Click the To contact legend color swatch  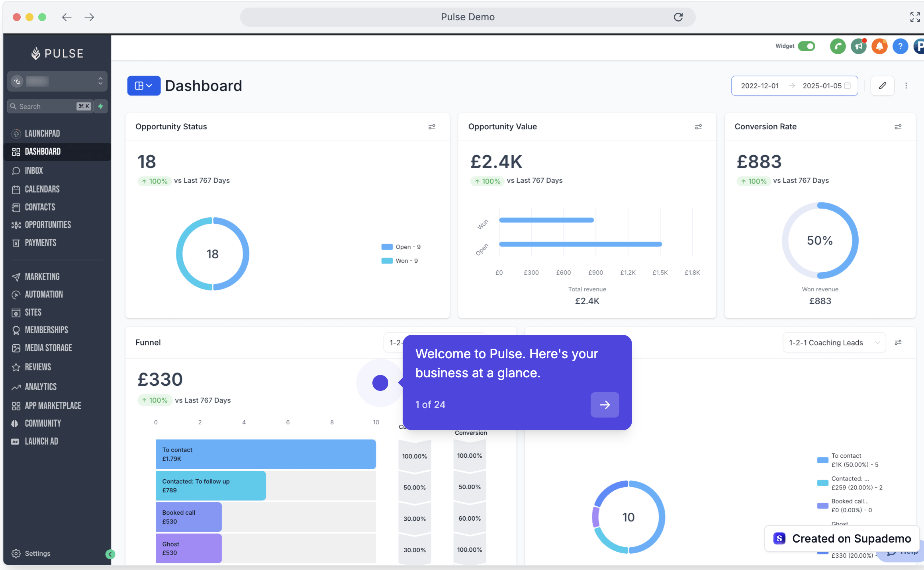[x=822, y=460]
